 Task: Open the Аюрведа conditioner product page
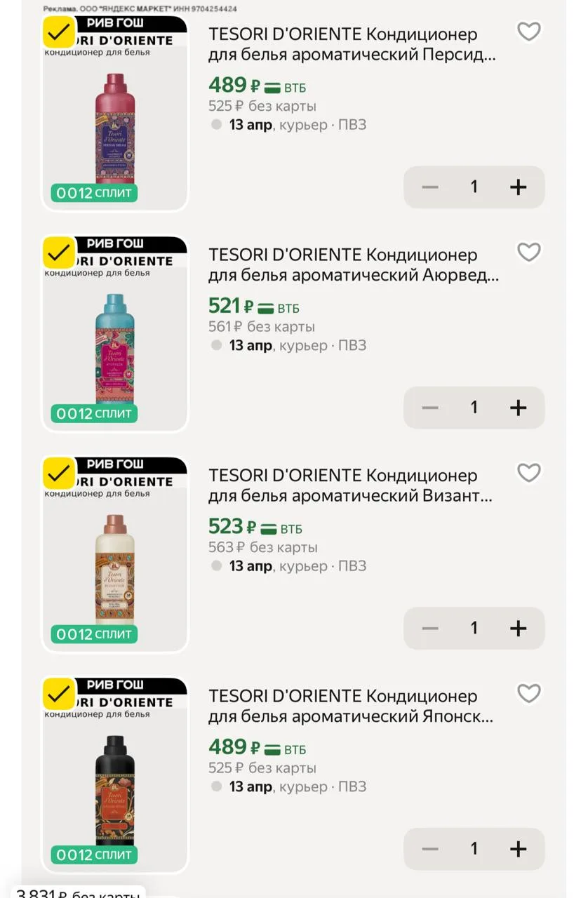[x=353, y=265]
